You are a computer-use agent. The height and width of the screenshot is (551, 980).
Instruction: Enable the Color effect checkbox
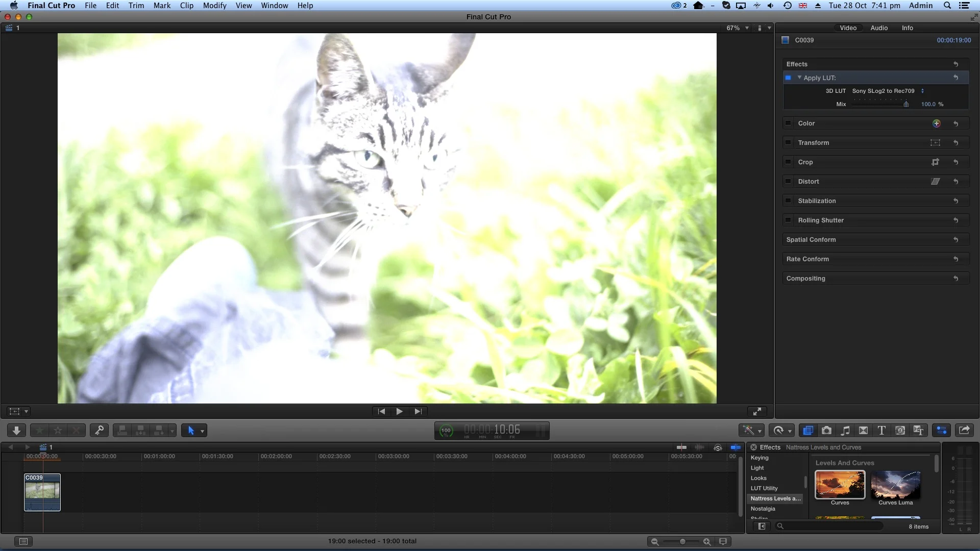(x=788, y=123)
